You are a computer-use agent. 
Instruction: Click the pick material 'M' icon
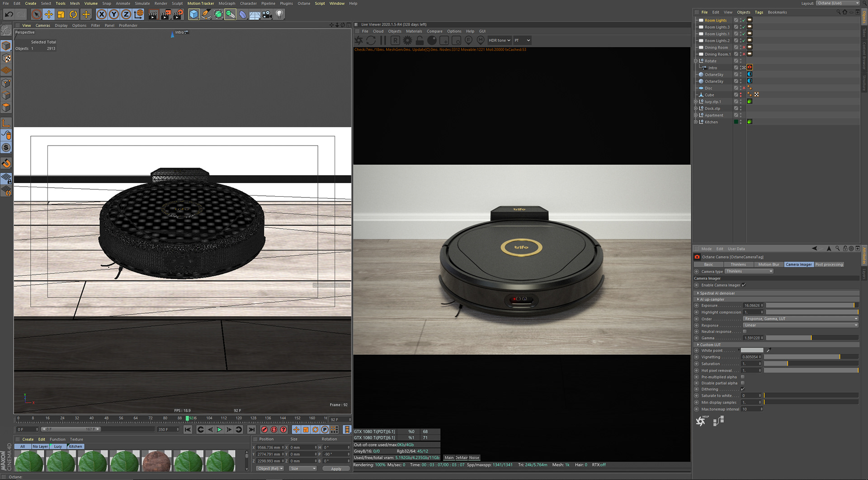[481, 40]
